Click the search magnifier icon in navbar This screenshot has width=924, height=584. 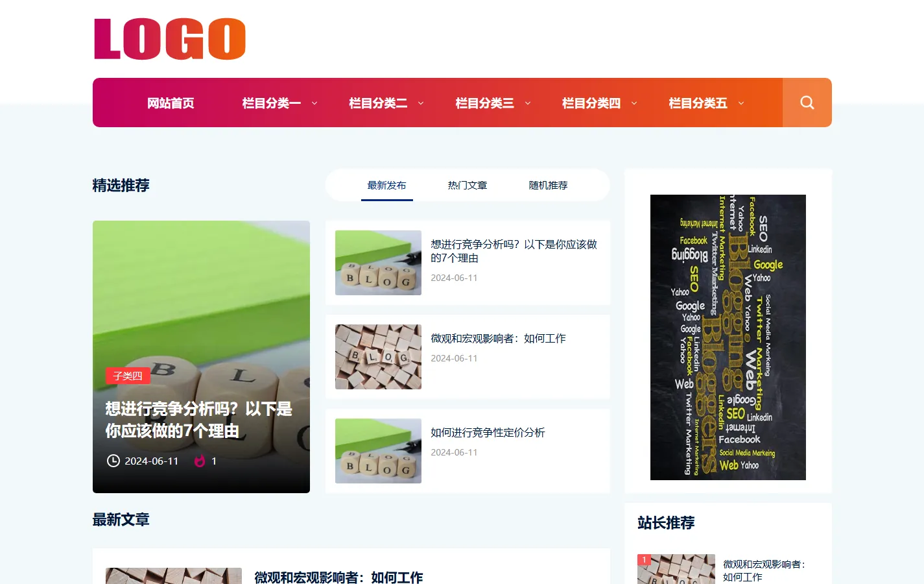(x=807, y=103)
